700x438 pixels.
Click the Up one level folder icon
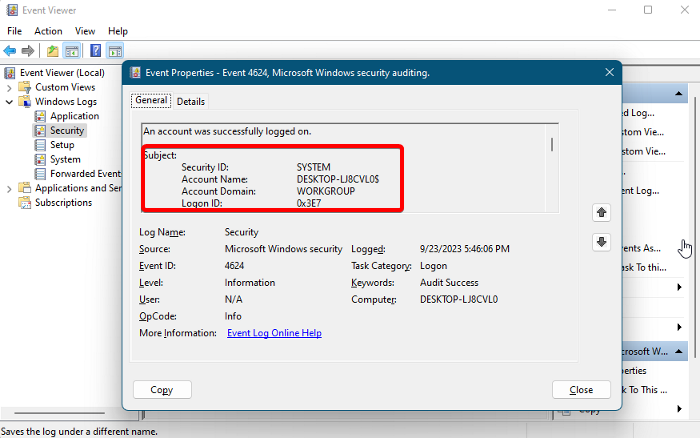pos(53,51)
